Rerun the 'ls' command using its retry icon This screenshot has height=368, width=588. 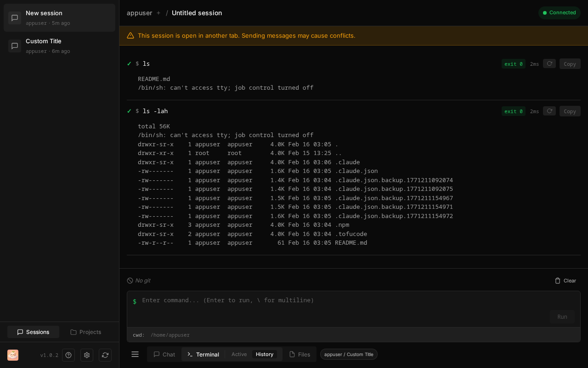tap(549, 63)
